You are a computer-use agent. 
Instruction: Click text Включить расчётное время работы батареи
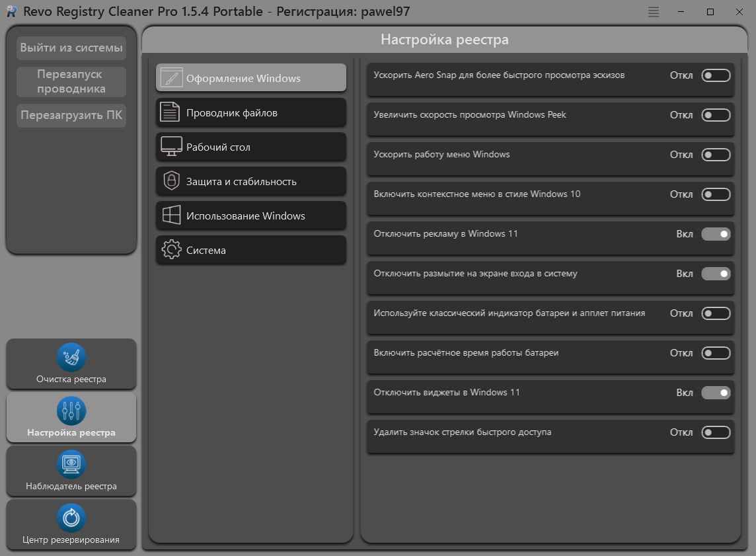point(467,352)
